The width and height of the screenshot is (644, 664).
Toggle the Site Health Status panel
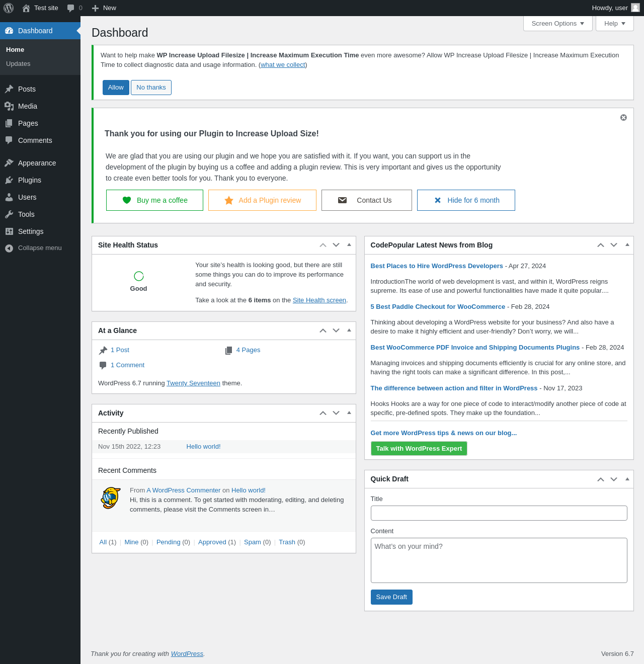pos(349,245)
